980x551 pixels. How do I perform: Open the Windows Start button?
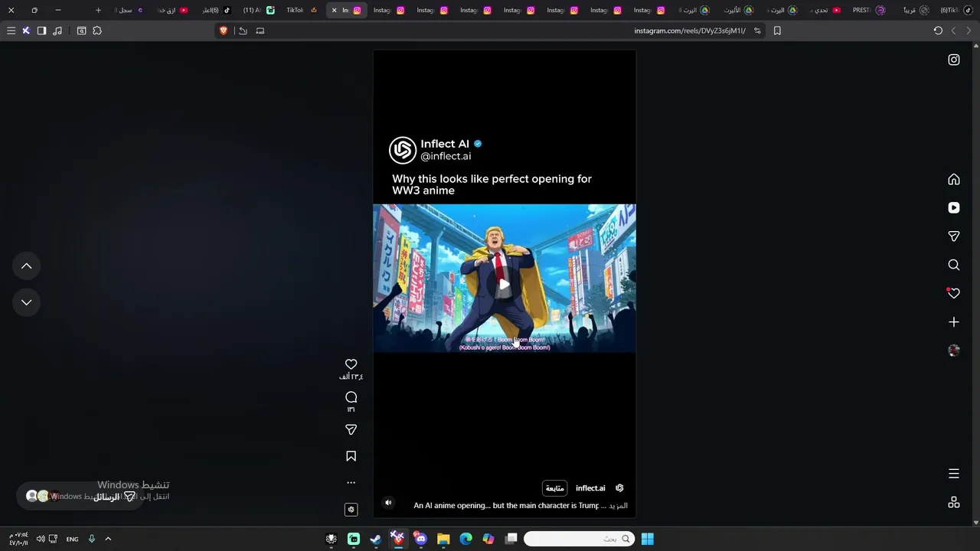click(647, 539)
